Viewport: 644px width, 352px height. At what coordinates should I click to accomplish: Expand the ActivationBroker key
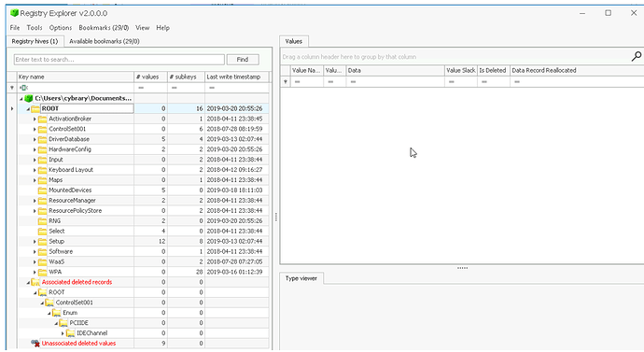[35, 119]
